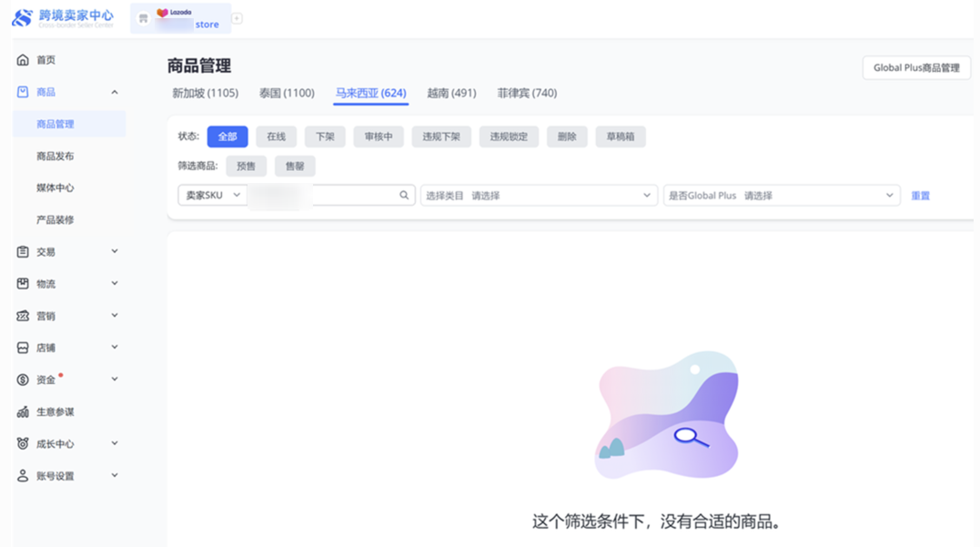Screen dimensions: 980x547
Task: Open the store icon in the header tab
Action: (143, 19)
